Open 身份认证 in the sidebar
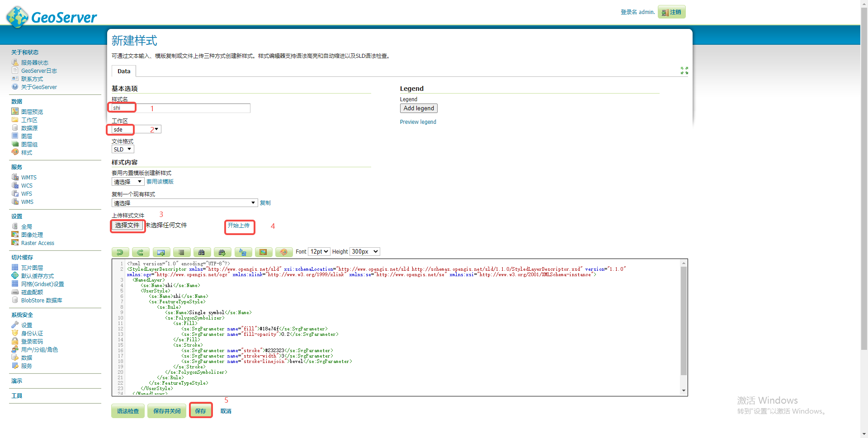Viewport: 868px width, 438px height. point(32,334)
